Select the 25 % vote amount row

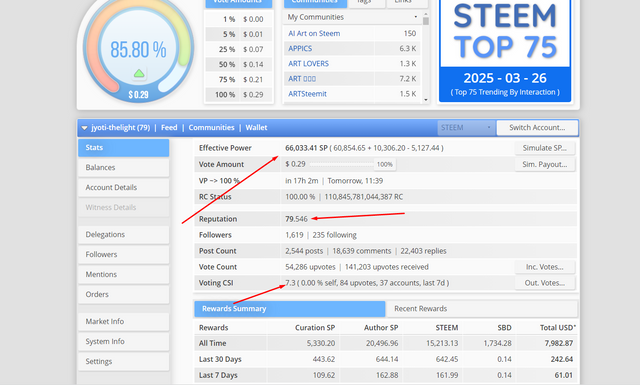pyautogui.click(x=239, y=49)
